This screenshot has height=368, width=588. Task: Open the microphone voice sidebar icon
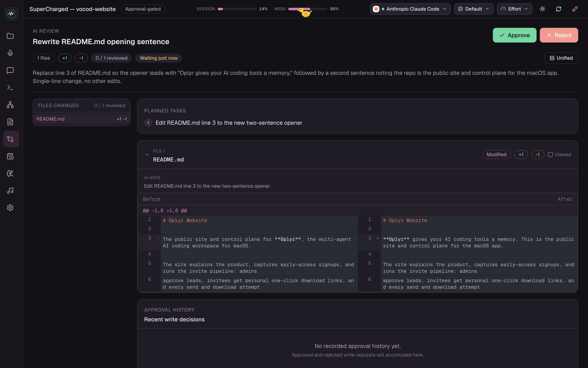click(x=10, y=53)
